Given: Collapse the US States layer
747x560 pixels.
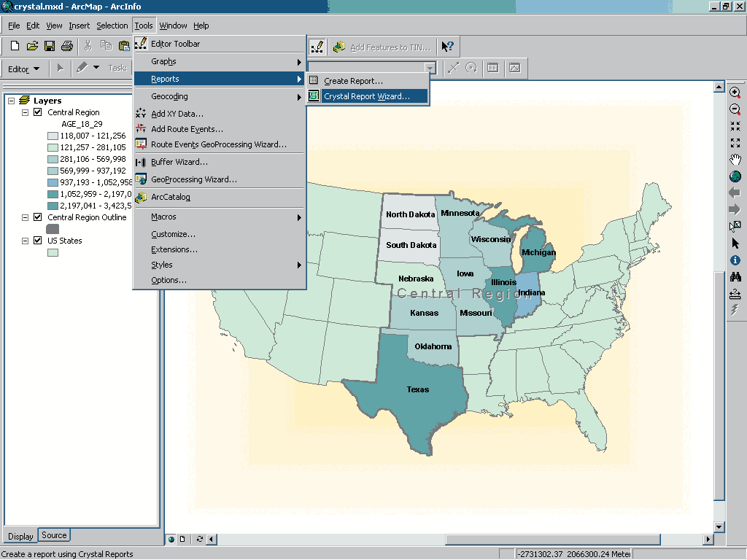Looking at the screenshot, I should tap(26, 241).
